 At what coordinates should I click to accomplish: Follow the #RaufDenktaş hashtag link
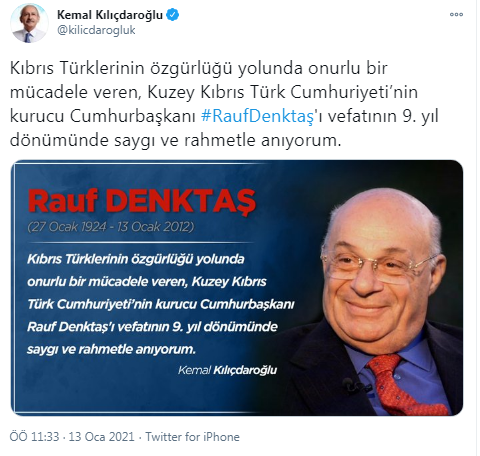point(257,116)
